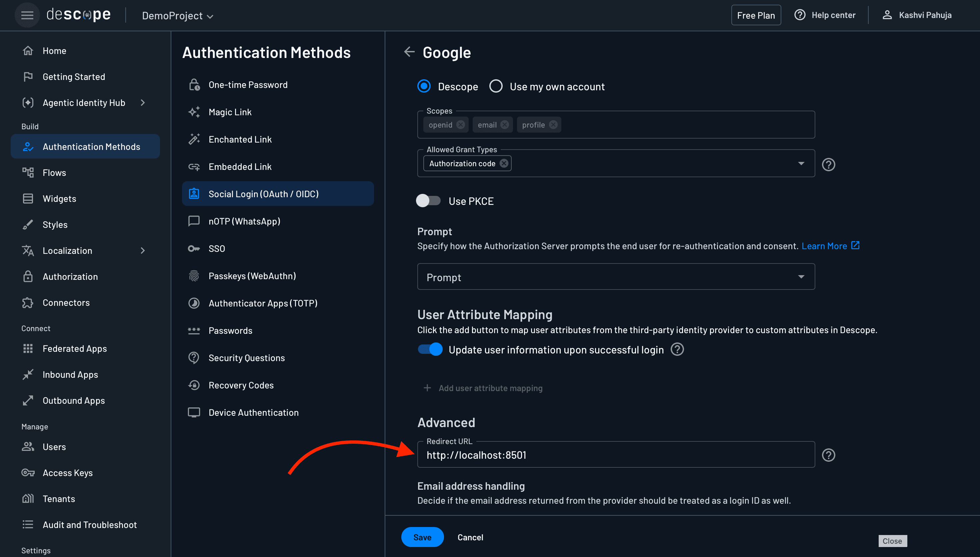Screen dimensions: 980x557
Task: Click help icon beside update user information
Action: (x=677, y=349)
